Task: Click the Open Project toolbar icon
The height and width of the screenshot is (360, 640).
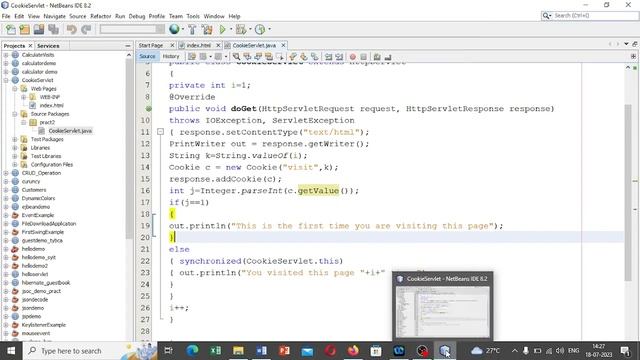Action: (x=39, y=29)
